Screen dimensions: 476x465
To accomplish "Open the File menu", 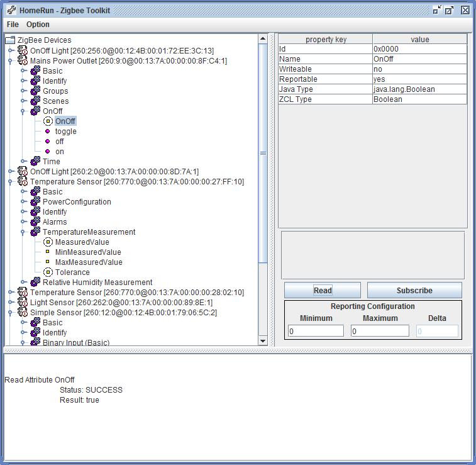I will click(x=13, y=25).
